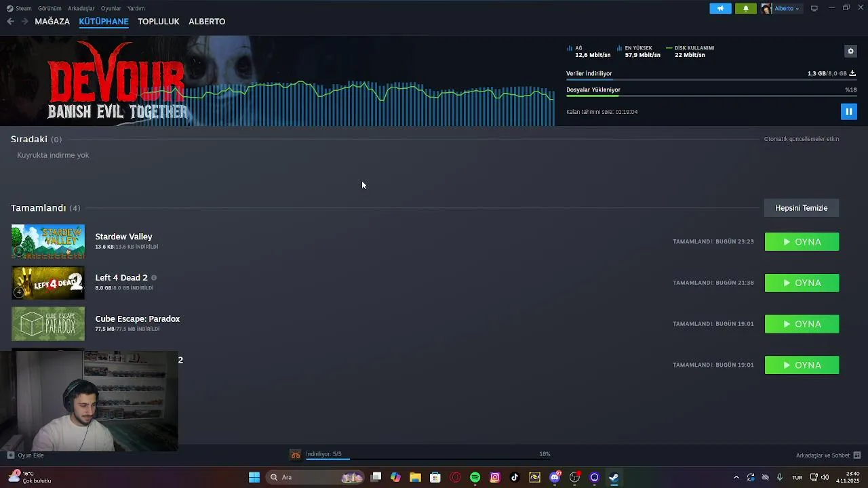The height and width of the screenshot is (488, 868).
Task: Open the ALBERTO profile tab
Action: 207,22
